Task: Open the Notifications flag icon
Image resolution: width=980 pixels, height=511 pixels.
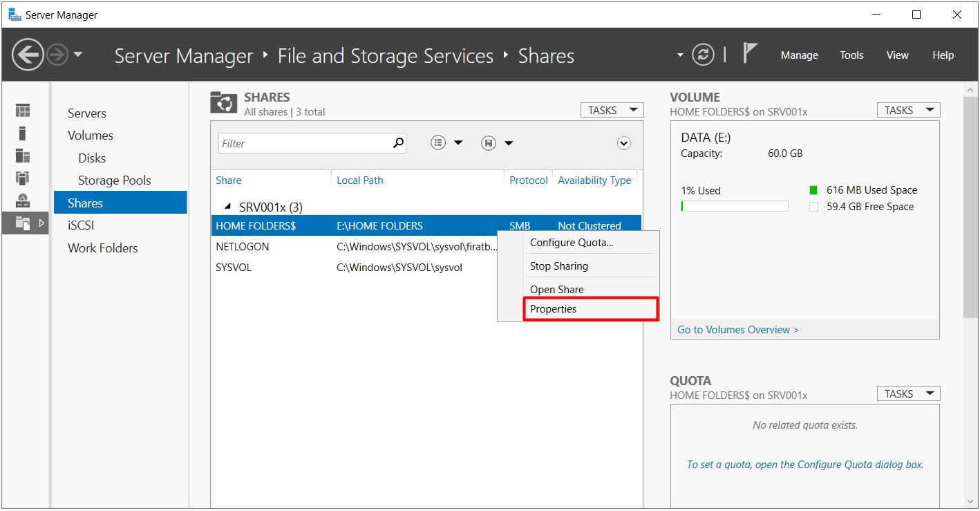Action: 750,53
